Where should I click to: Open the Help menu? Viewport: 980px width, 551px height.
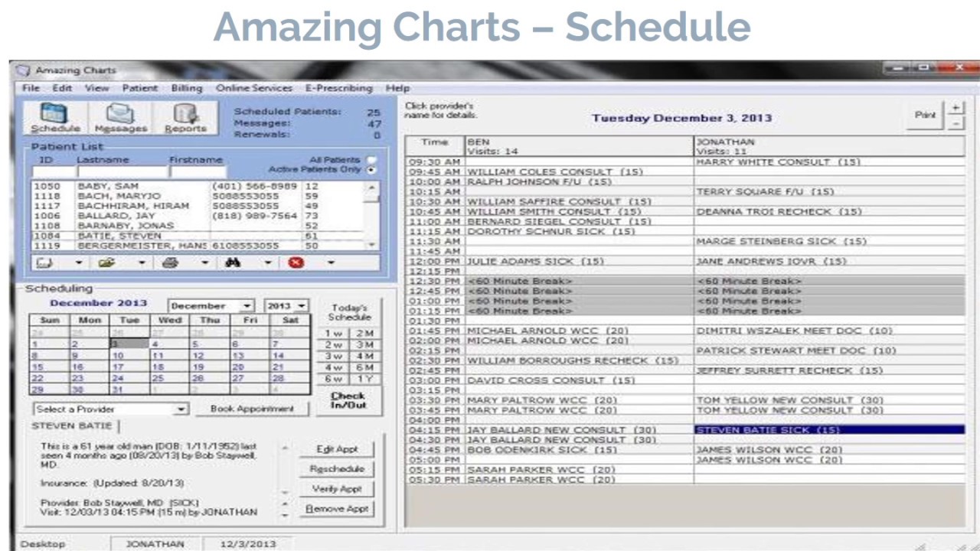397,88
